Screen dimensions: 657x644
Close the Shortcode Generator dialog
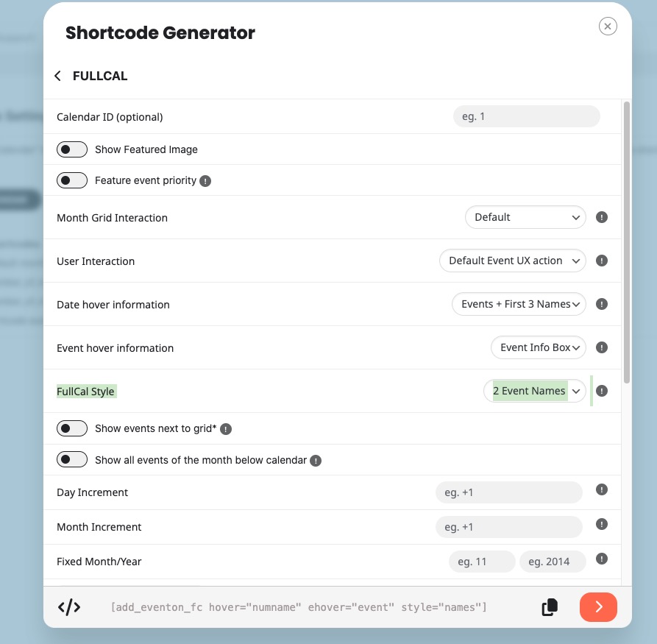[x=608, y=26]
